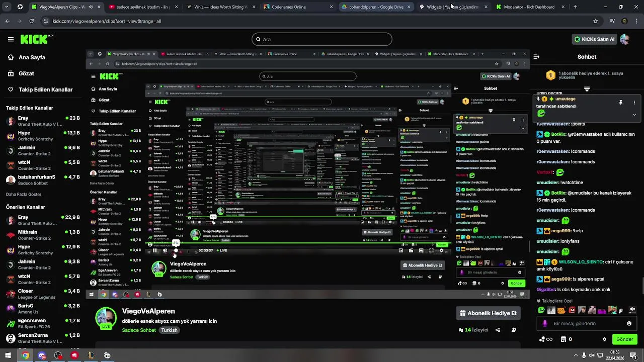The width and height of the screenshot is (644, 362).
Task: Click the Gönder button
Action: [x=624, y=339]
